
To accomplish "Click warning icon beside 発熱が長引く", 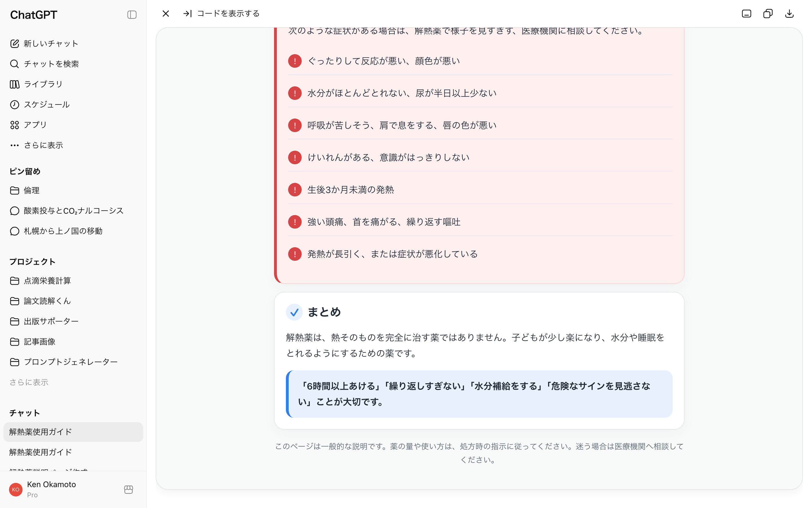I will (x=295, y=254).
